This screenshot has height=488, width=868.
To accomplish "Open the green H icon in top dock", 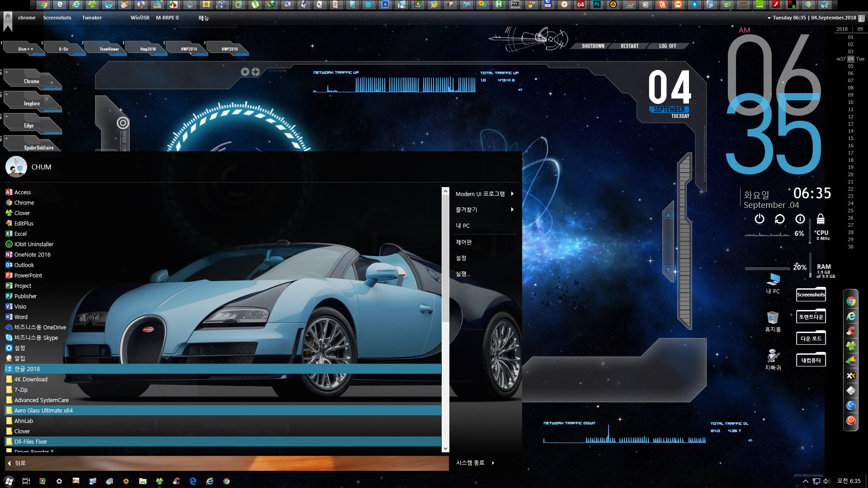I will pos(499,5).
